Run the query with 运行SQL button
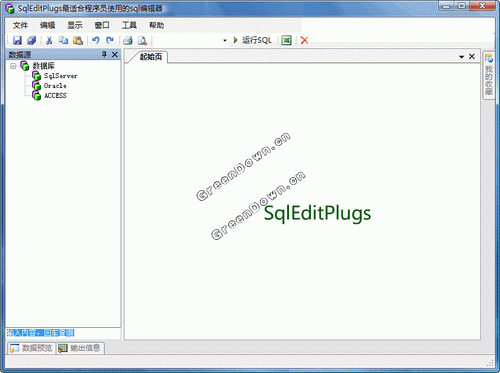The image size is (500, 373). tap(253, 40)
